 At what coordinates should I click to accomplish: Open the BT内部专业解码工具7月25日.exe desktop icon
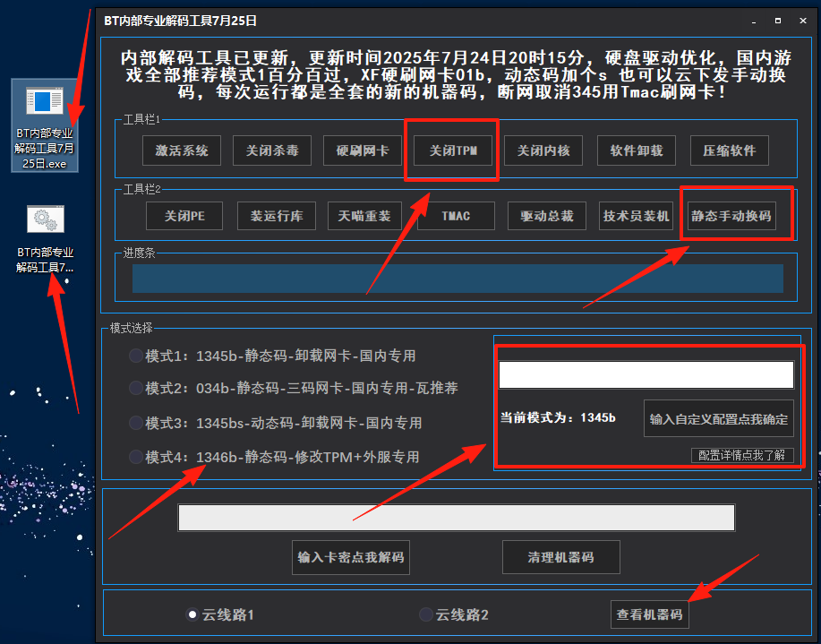44,125
